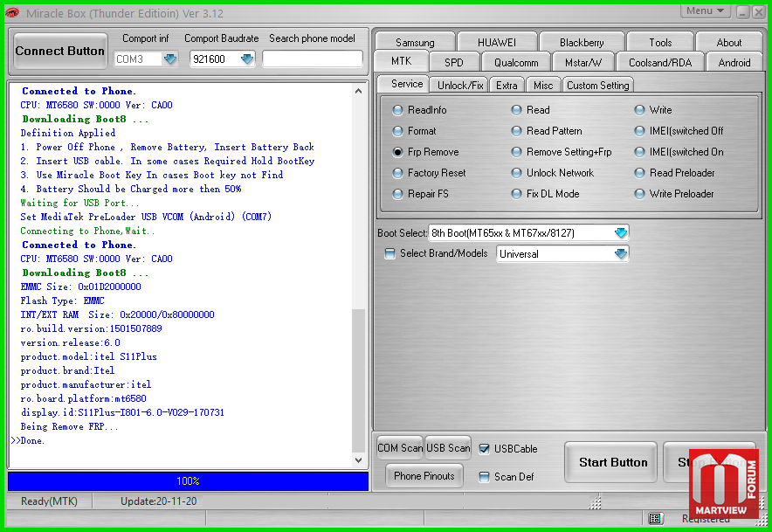772x532 pixels.
Task: Click the 'Being Remove FRP...' log line
Action: tap(69, 426)
